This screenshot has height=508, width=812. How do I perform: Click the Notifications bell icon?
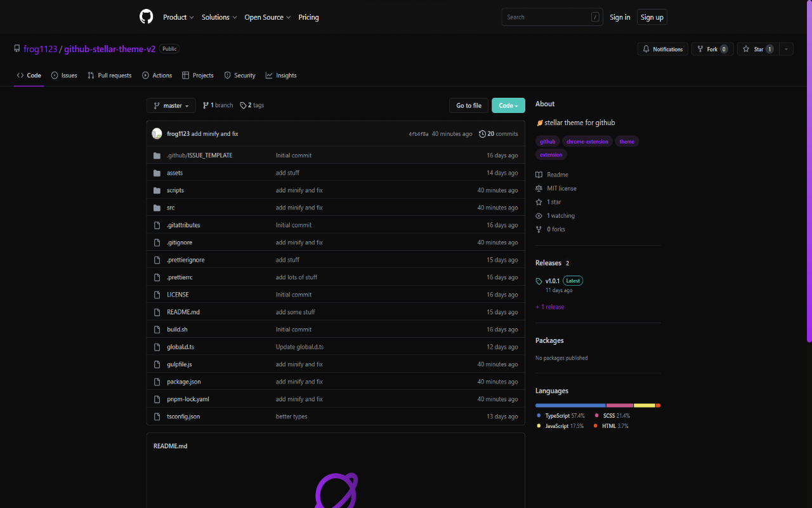646,49
